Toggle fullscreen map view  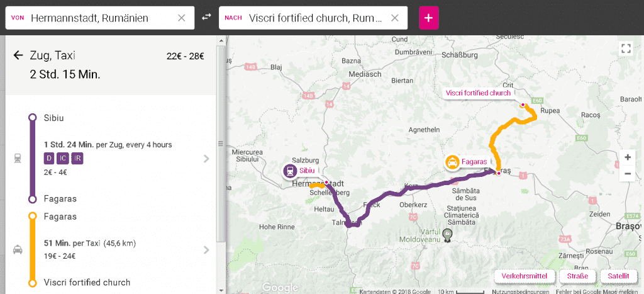tap(625, 48)
